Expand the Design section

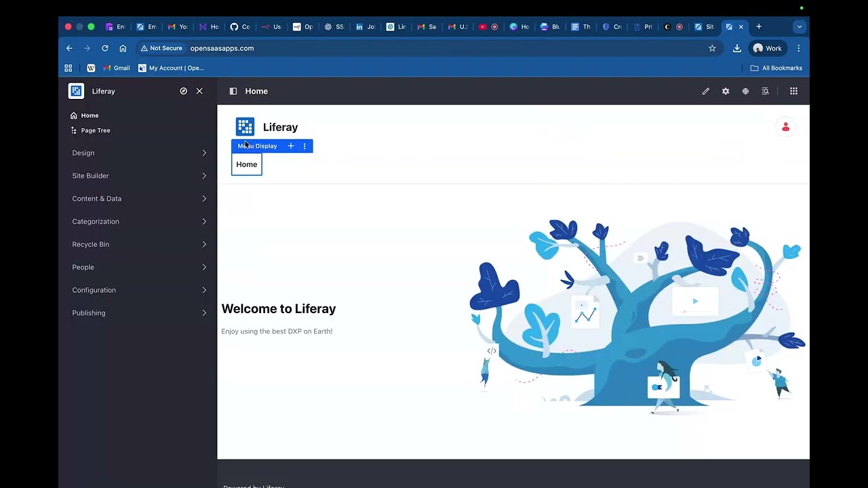[x=139, y=153]
